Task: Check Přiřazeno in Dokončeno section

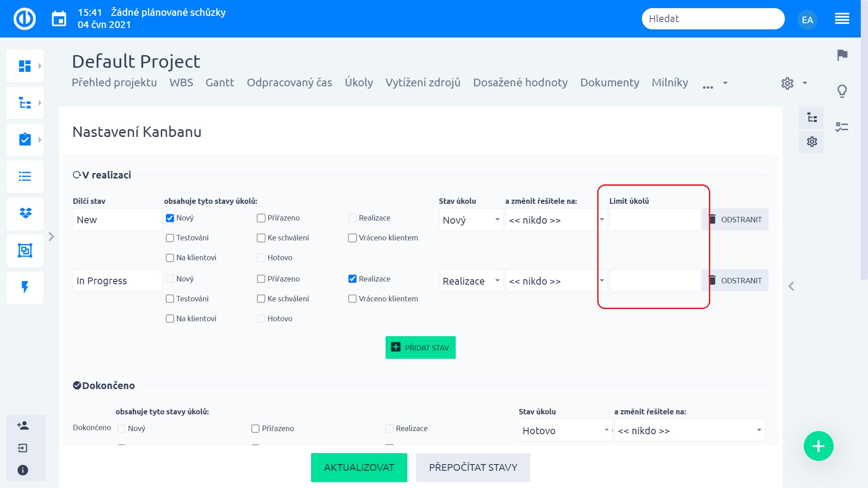Action: (255, 429)
